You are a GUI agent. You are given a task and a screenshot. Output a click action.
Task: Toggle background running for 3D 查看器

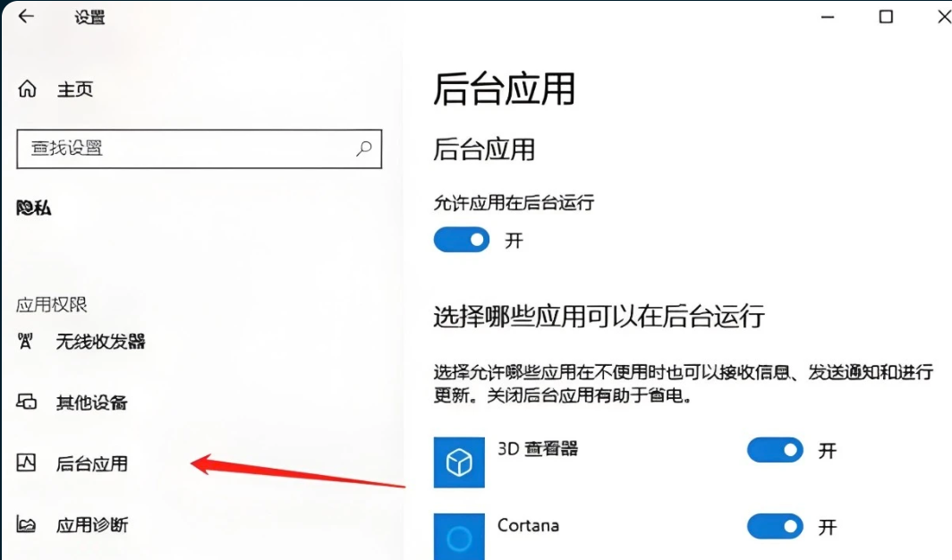pyautogui.click(x=775, y=450)
